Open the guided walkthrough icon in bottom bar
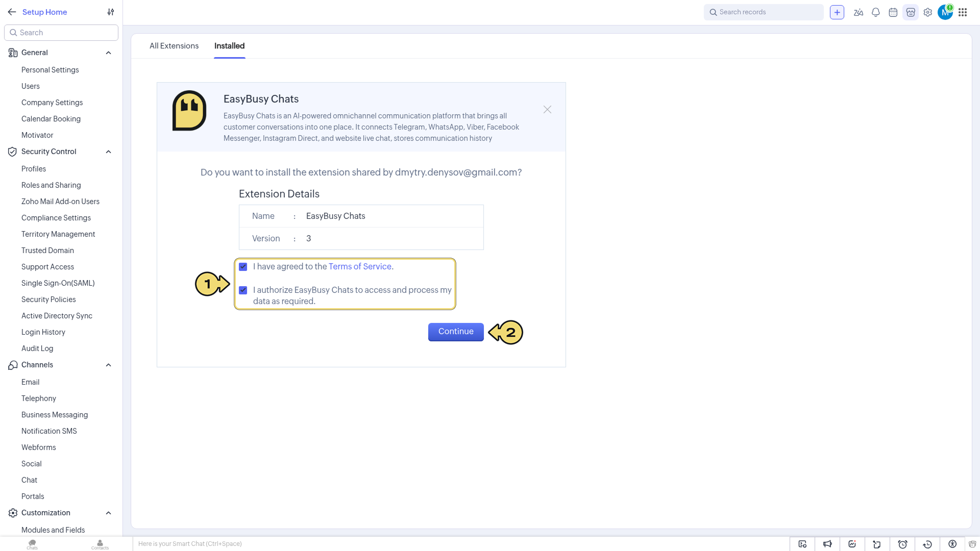The image size is (980, 551). point(802,544)
